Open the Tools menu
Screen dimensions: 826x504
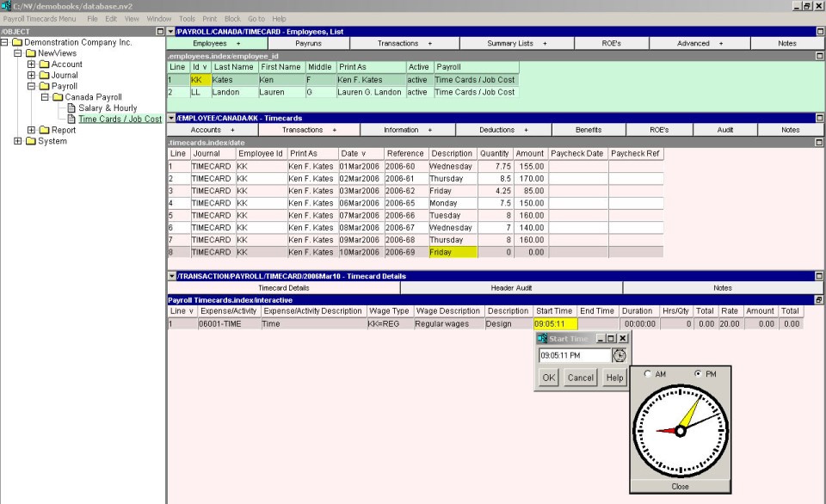point(187,18)
